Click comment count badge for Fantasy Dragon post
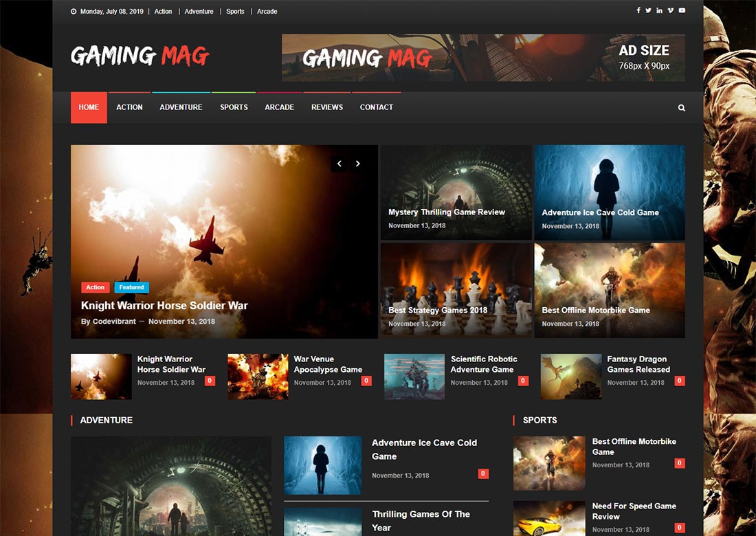 pyautogui.click(x=679, y=381)
